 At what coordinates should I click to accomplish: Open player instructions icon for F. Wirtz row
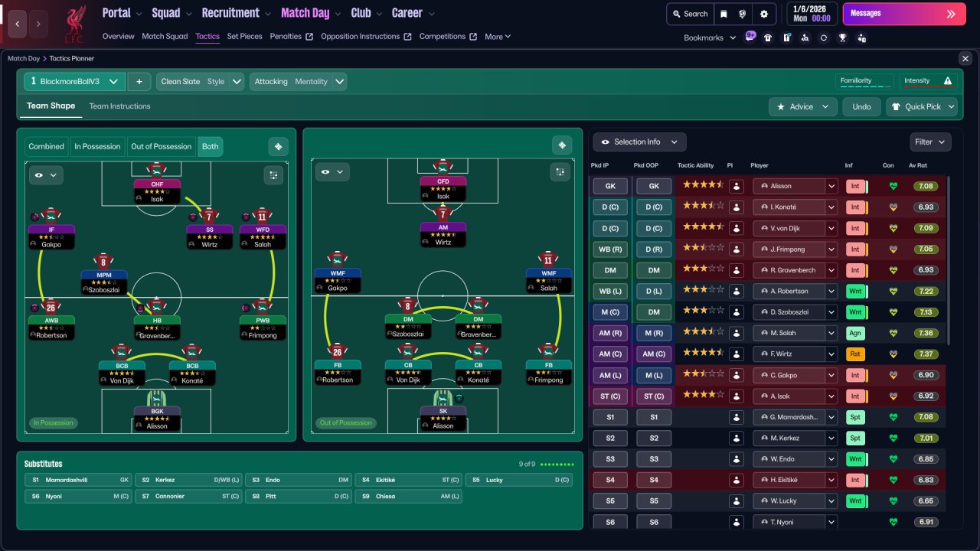point(737,354)
